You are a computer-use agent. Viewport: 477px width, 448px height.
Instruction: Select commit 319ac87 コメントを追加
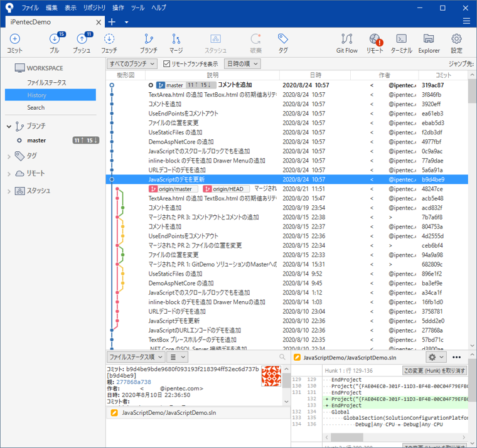(287, 85)
